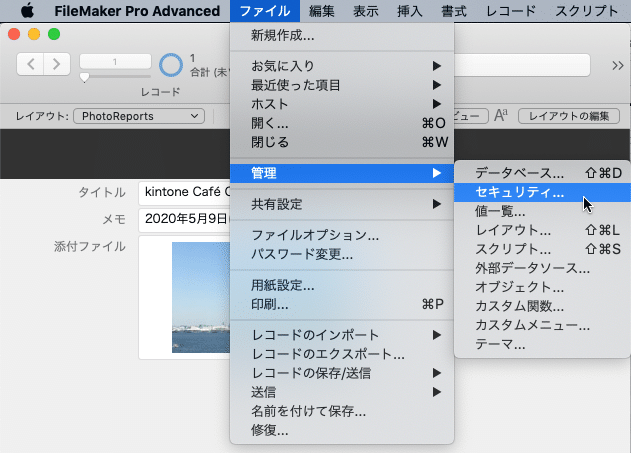Choose 外部データソース... in the submenu
631x453 pixels.
click(x=542, y=268)
